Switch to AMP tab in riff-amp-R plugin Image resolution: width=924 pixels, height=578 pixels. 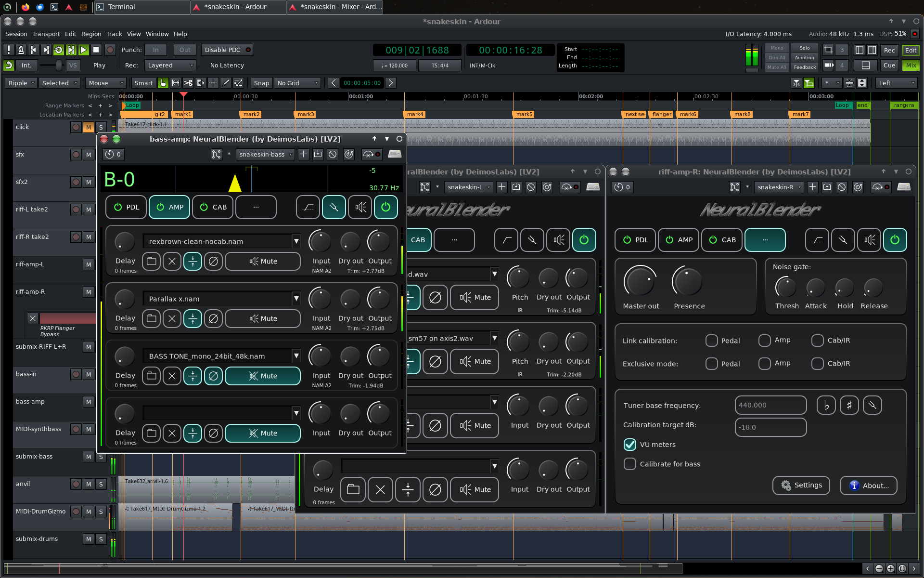[x=679, y=240]
